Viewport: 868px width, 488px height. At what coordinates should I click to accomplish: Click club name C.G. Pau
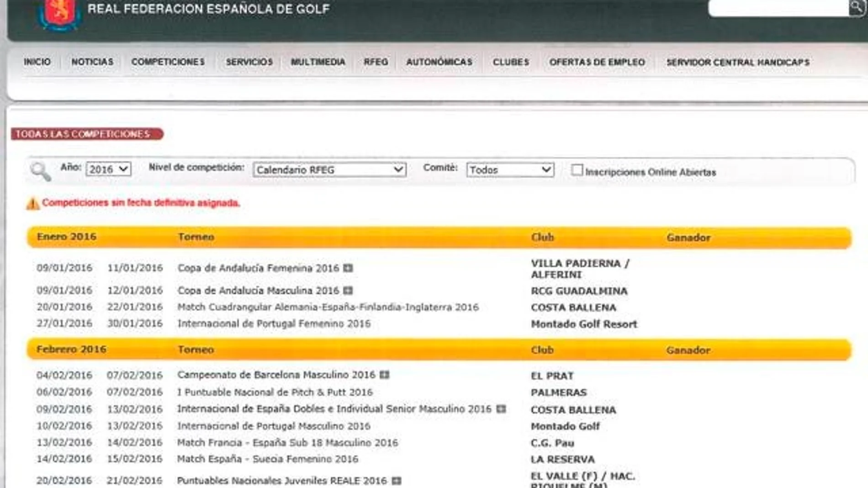552,443
